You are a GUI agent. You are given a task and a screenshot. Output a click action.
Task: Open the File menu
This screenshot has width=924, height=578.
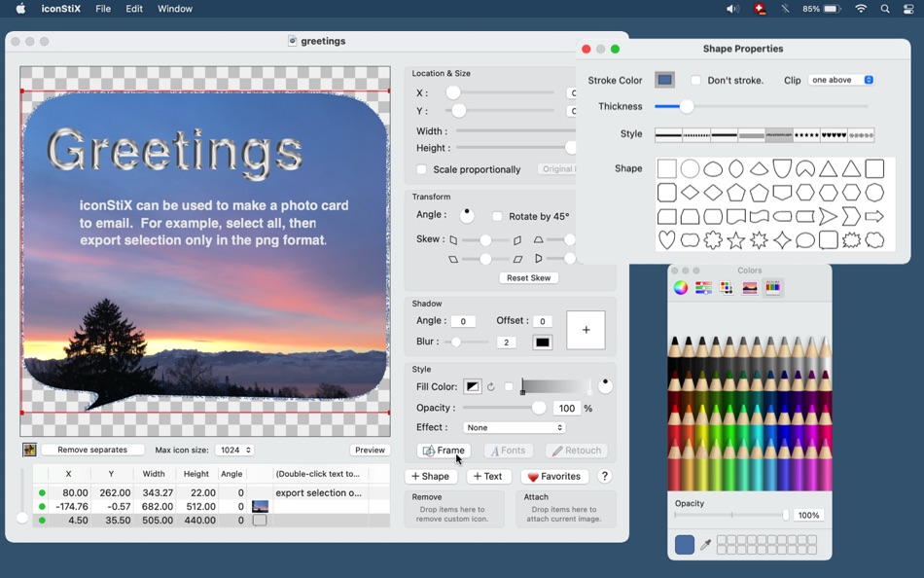click(x=103, y=9)
